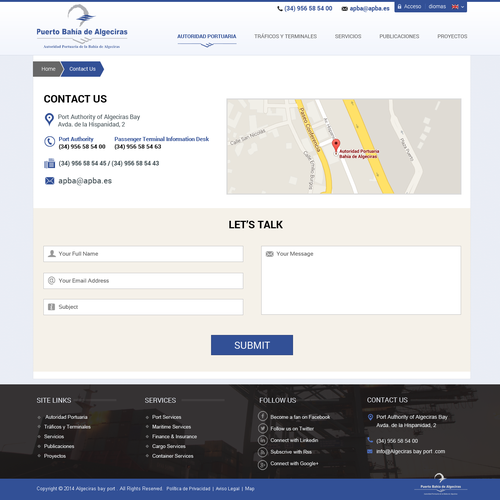Click the subject field icon

(51, 307)
